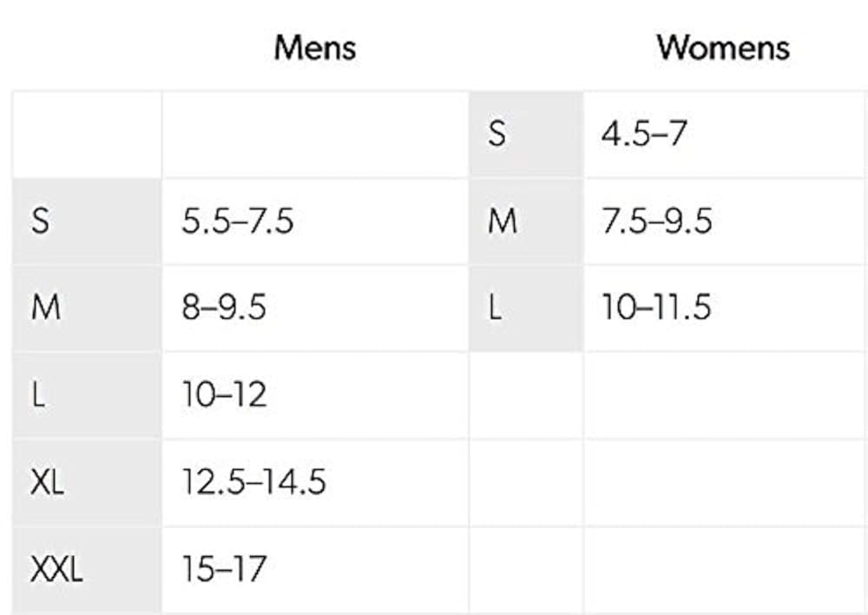Select the Womens S size label

coord(497,135)
